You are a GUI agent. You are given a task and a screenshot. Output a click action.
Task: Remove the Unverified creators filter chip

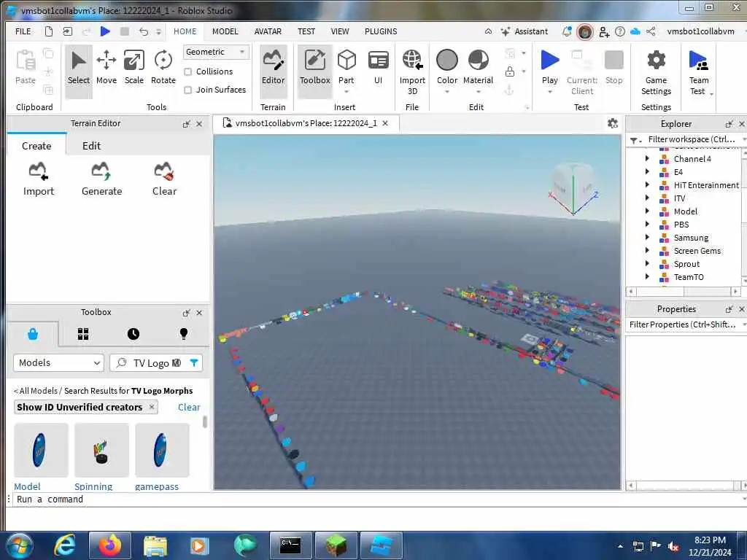click(152, 407)
